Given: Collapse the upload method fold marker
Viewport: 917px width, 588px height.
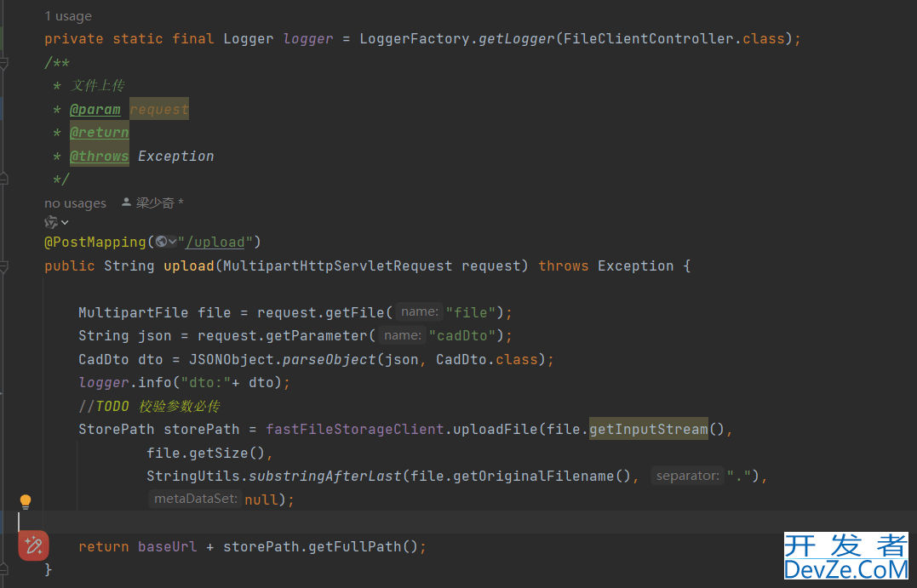Looking at the screenshot, I should pos(3,266).
